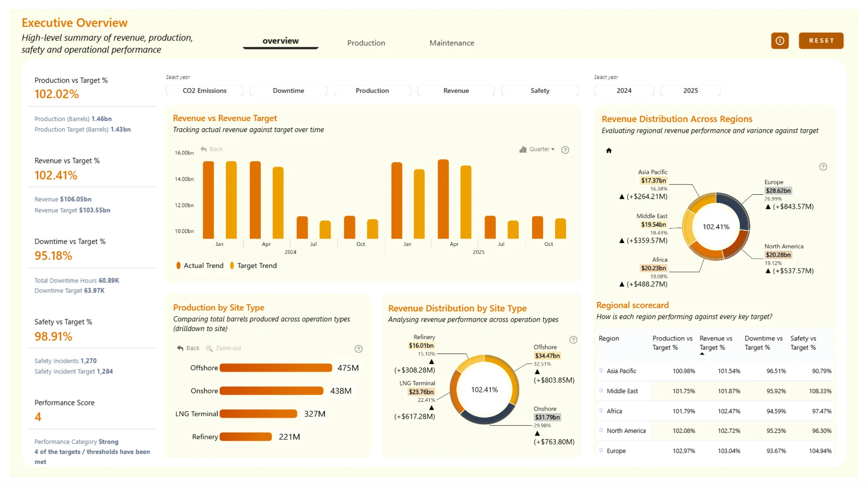Click the Zoom-out magnifier icon

pyautogui.click(x=209, y=348)
